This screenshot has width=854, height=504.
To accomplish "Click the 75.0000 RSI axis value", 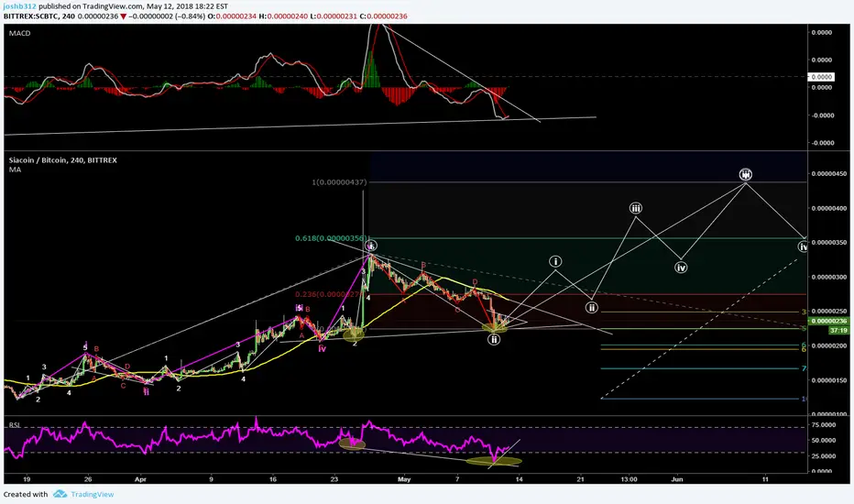I will tap(824, 424).
